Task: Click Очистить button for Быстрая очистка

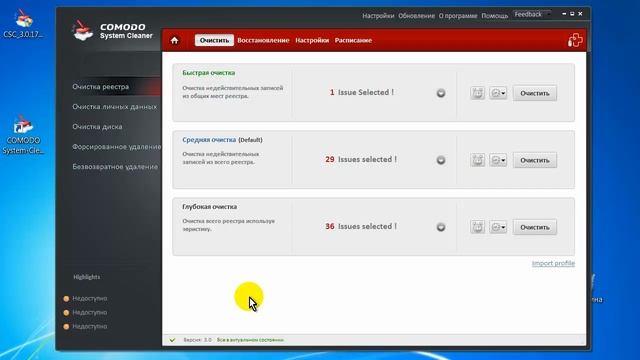Action: (x=535, y=93)
